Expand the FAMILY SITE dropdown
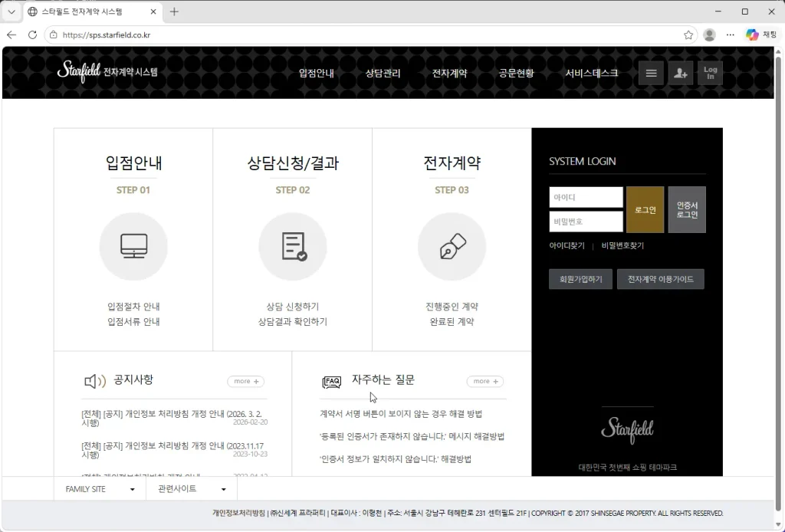 pyautogui.click(x=100, y=489)
